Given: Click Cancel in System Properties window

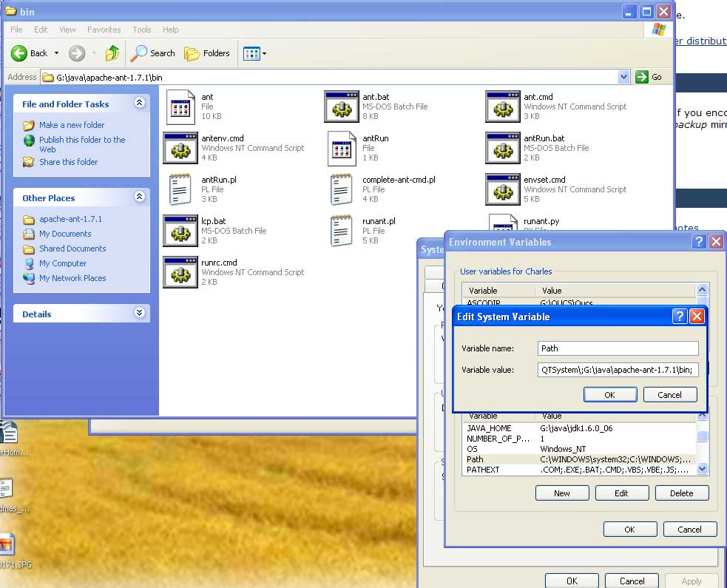Looking at the screenshot, I should click(x=632, y=581).
